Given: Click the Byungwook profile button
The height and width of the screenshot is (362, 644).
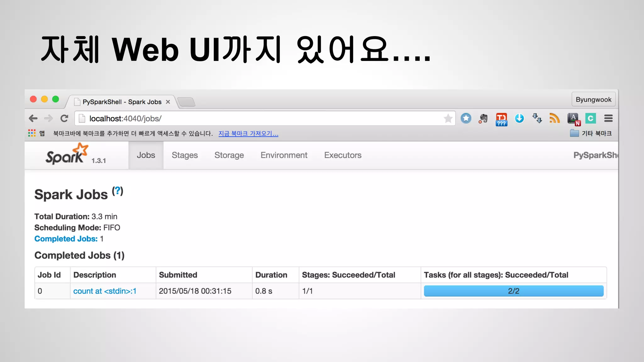Looking at the screenshot, I should click(593, 100).
